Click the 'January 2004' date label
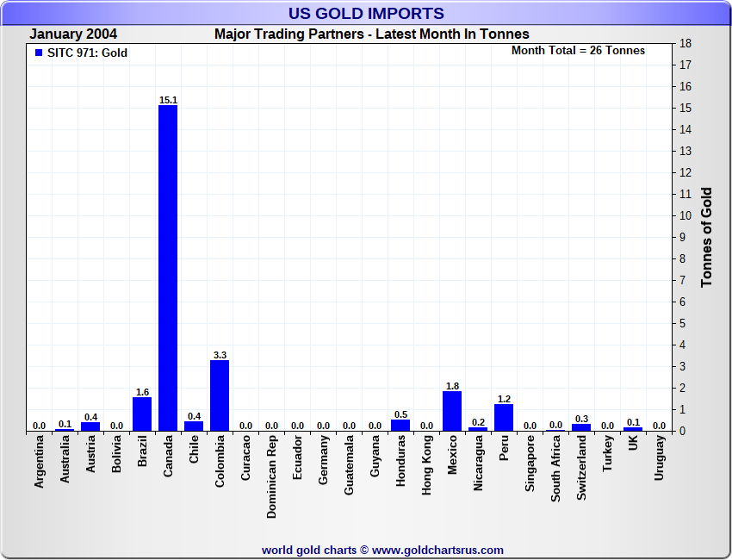Screen dimensions: 732x560 [x=73, y=34]
